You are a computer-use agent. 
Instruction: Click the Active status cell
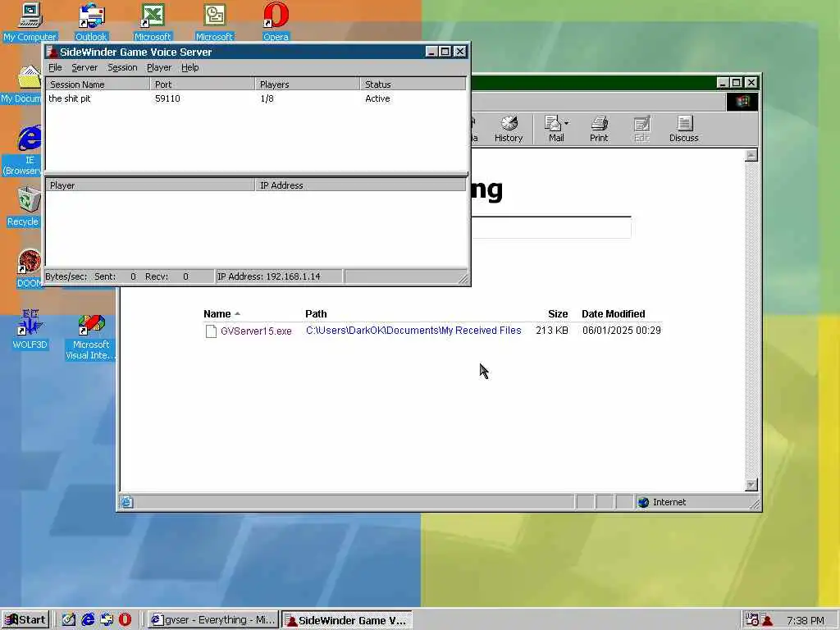click(x=377, y=98)
